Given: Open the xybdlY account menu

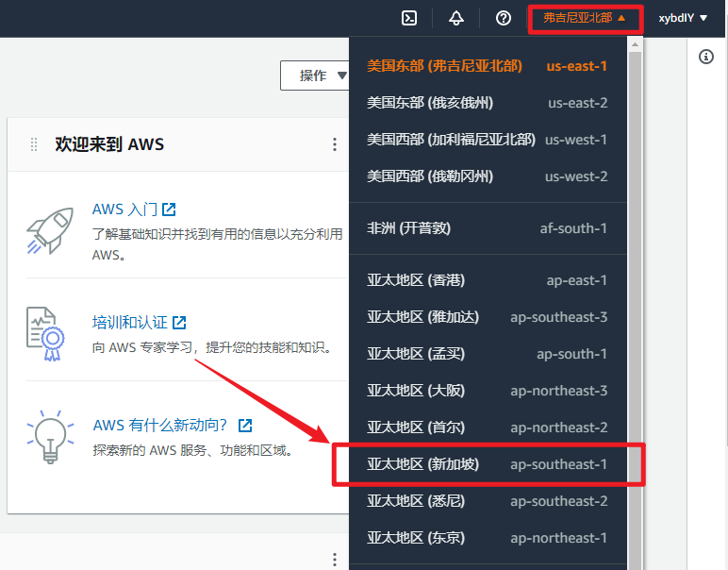Looking at the screenshot, I should 683,18.
